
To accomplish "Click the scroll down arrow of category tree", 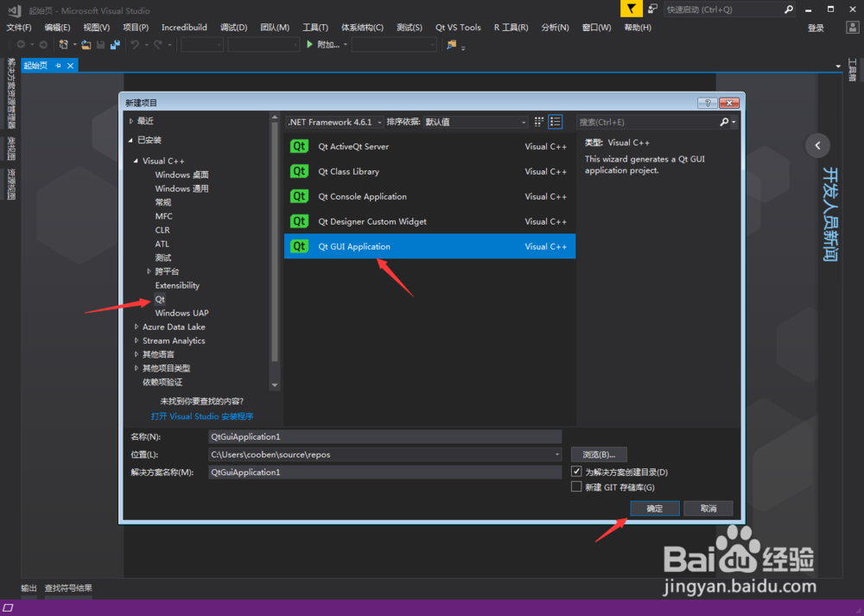I will 275,385.
